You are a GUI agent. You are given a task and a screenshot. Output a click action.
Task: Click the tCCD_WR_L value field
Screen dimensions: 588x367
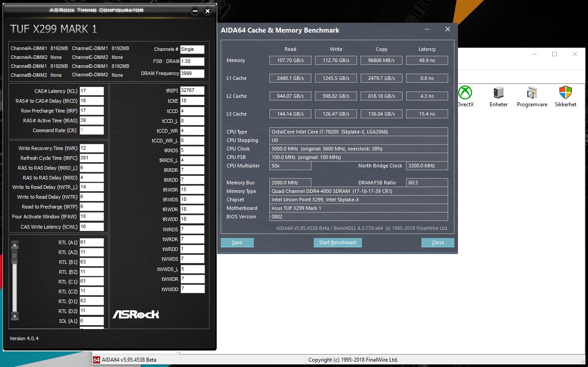coord(192,141)
